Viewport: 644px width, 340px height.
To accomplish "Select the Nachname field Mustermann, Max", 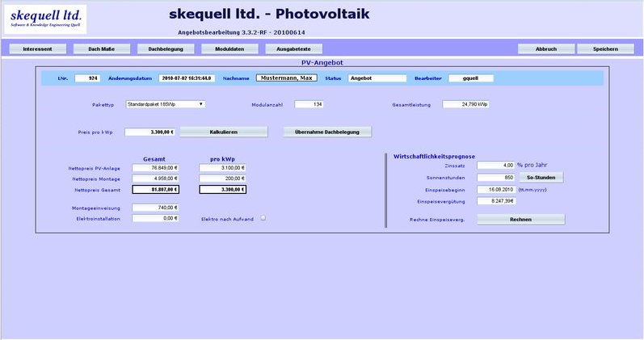I will point(287,78).
